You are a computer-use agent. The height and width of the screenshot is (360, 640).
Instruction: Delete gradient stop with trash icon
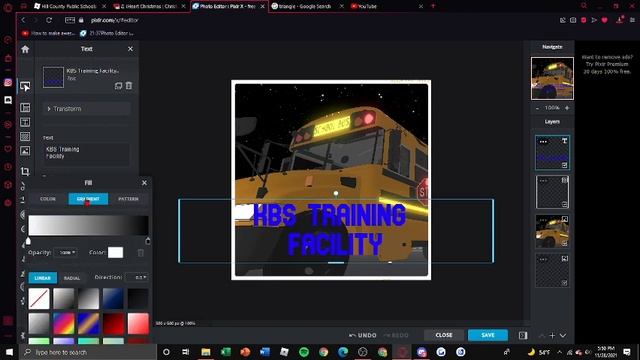140,253
